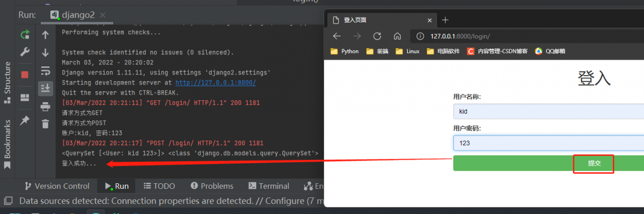This screenshot has height=214, width=644.
Task: Stop the running django2 process
Action: 25,75
